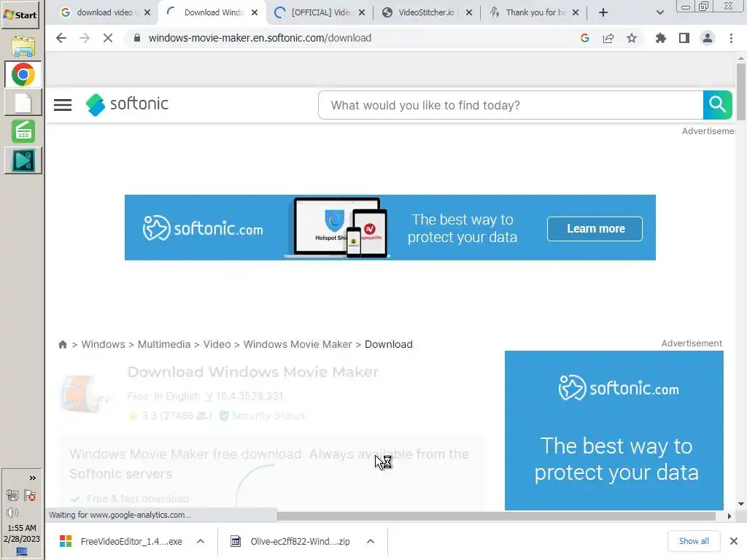Click the Windows breadcrumb link
747x560 pixels.
coord(103,344)
